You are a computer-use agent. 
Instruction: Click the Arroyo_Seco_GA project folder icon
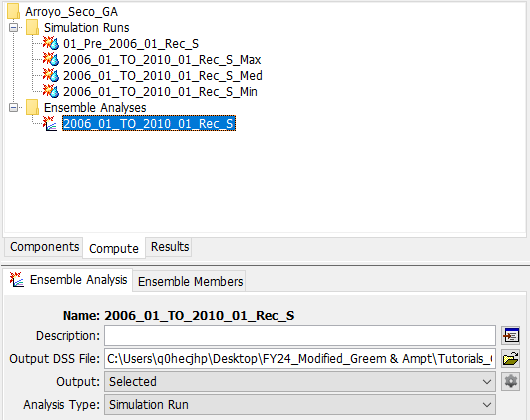[x=14, y=11]
